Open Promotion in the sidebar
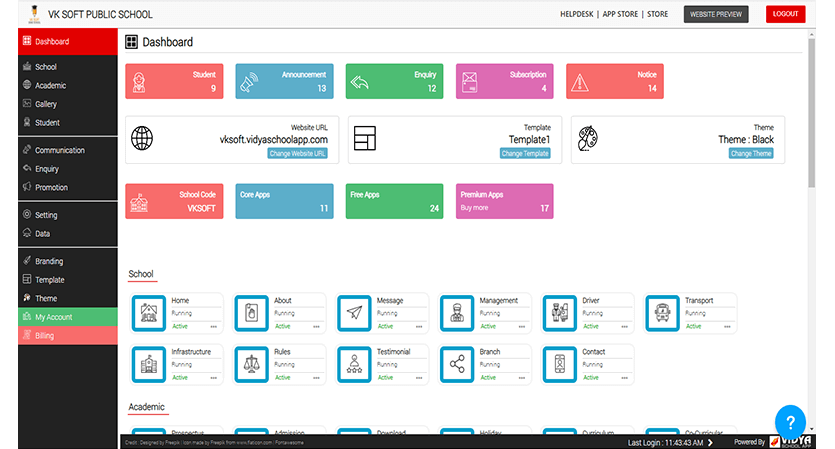835x449 pixels. (x=68, y=187)
